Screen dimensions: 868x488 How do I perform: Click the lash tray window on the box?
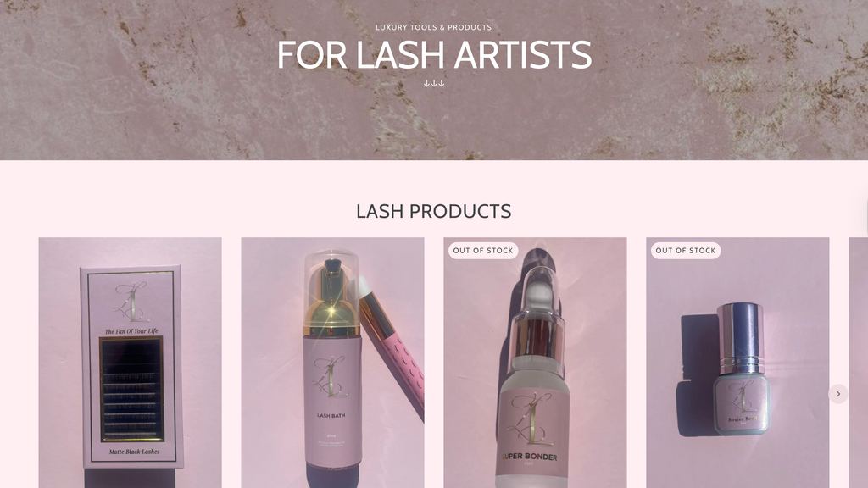(131, 389)
